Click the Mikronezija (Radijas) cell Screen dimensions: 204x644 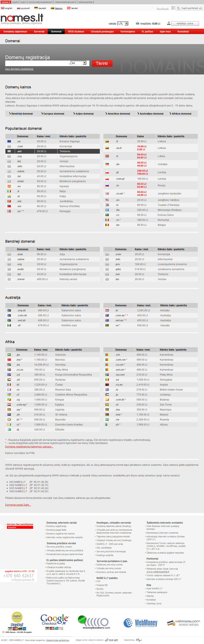177,210
